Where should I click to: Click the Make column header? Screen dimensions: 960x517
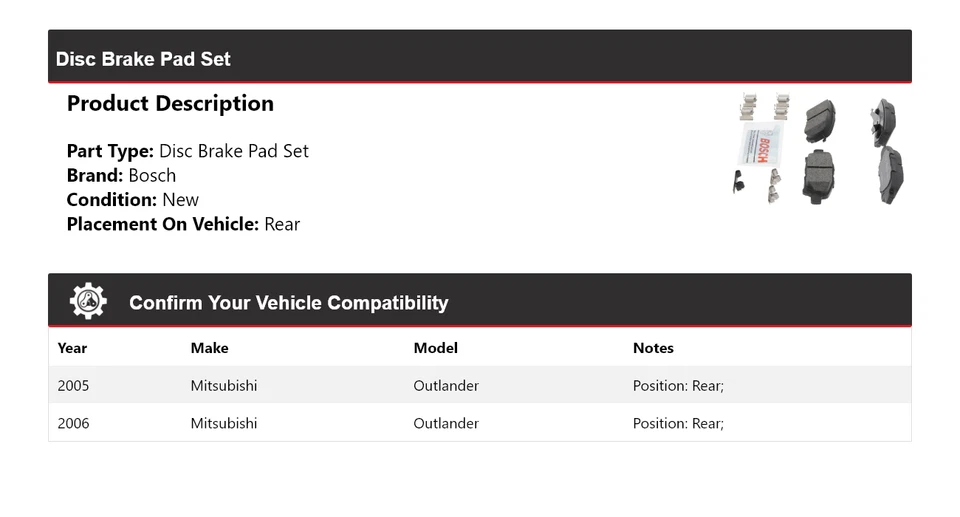(209, 348)
